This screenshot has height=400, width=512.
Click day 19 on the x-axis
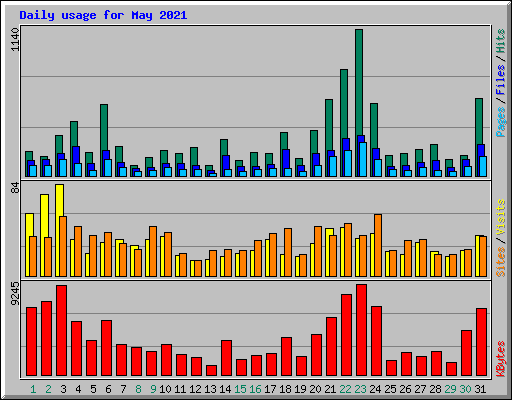(x=300, y=389)
